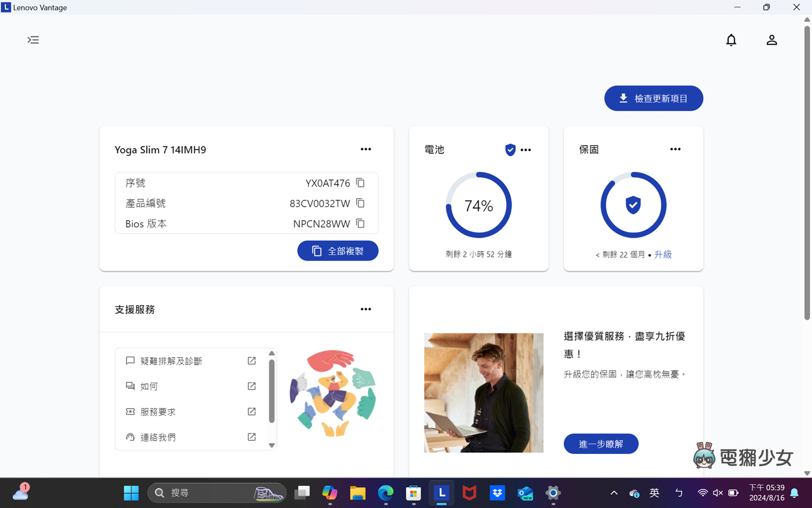Open Settings gear from the taskbar
This screenshot has width=812, height=508.
[553, 493]
